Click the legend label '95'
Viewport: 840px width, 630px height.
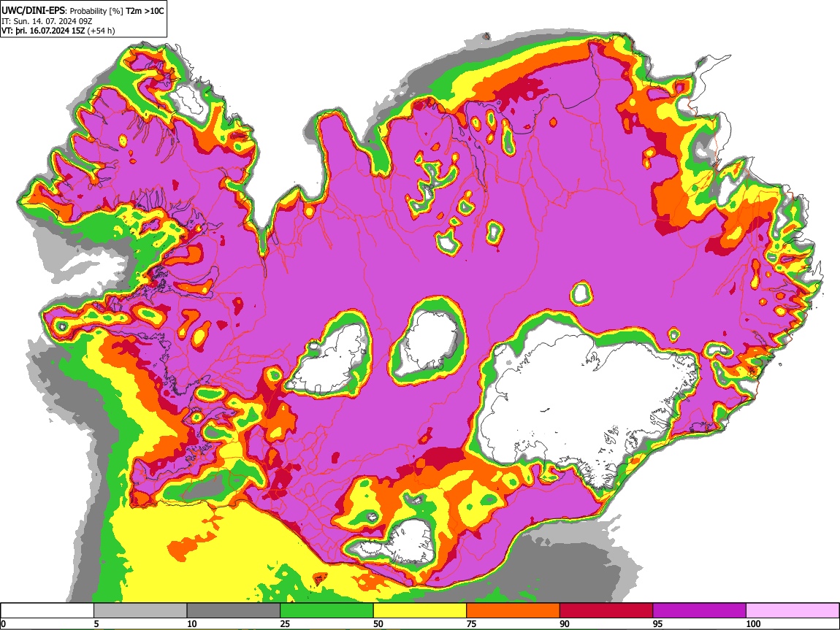(658, 623)
